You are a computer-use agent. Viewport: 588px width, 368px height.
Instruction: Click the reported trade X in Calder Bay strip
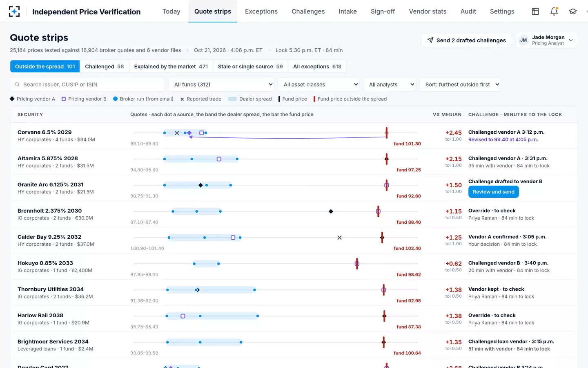click(x=339, y=238)
